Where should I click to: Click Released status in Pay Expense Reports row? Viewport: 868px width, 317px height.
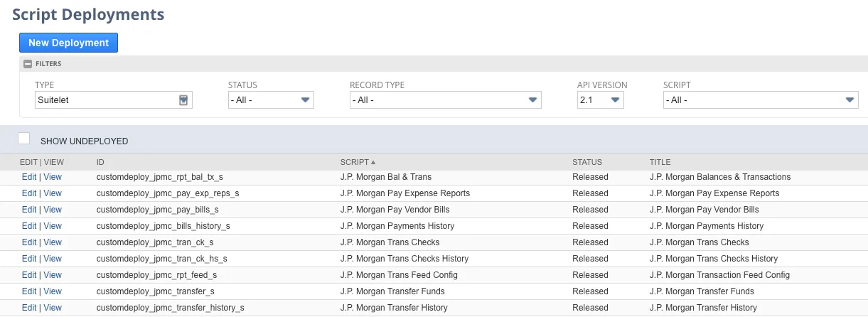click(590, 193)
